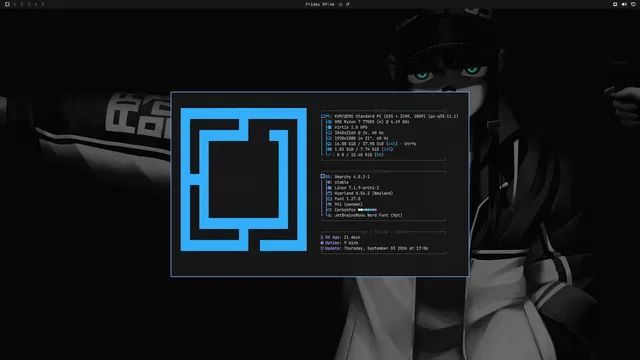Switch to workspace 1 in the top bar
Screen dimensions: 640x360
tap(15, 4)
